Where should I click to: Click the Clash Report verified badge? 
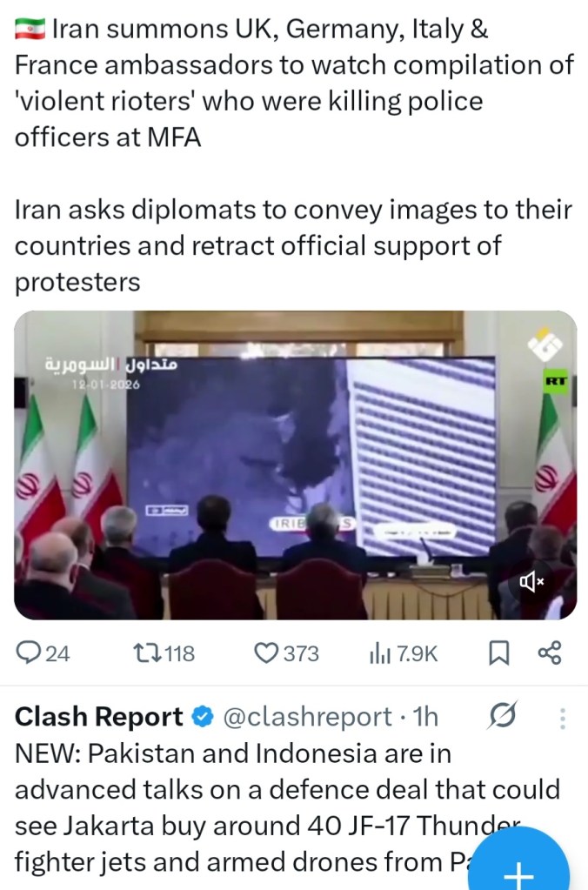(x=202, y=717)
